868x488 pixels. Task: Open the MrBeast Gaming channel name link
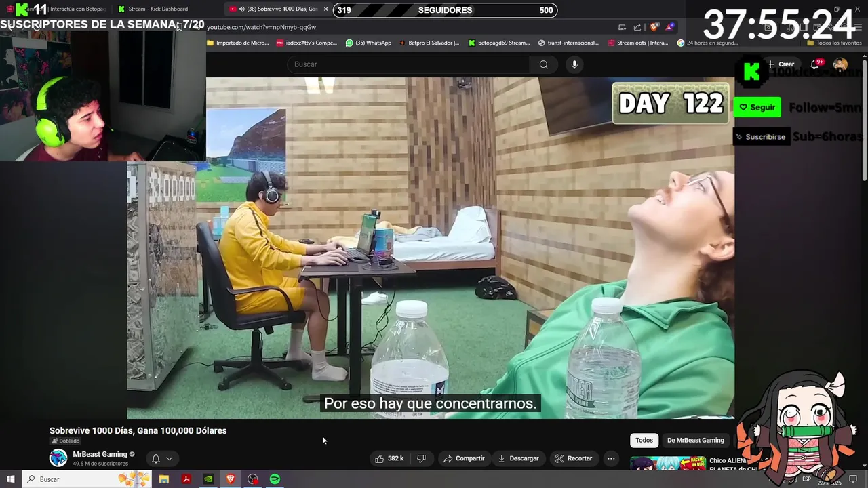100,454
